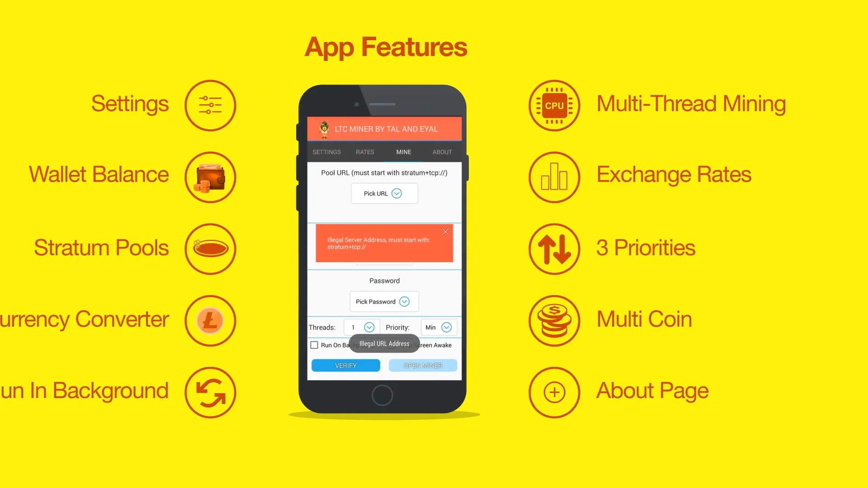Toggle the Run On Background checkbox

(314, 345)
